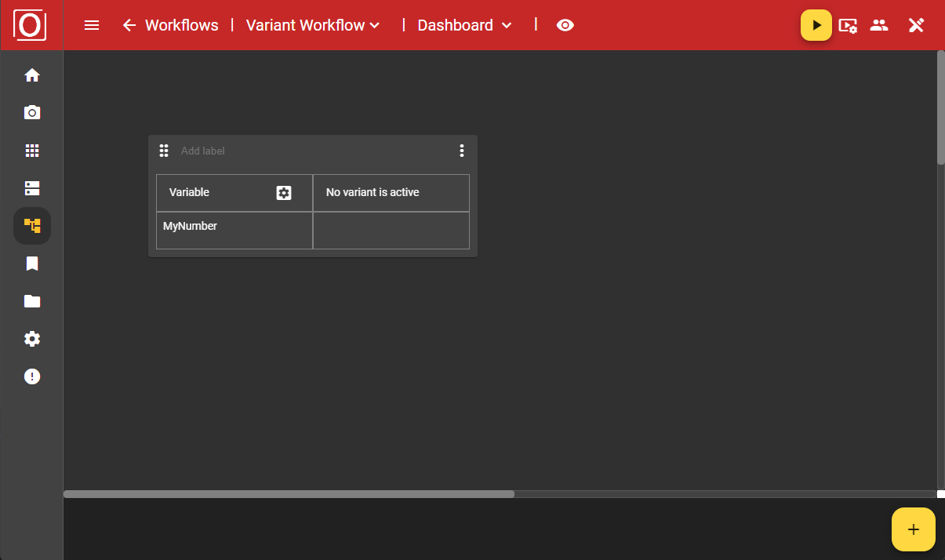Click the yellow add plus button
This screenshot has height=560, width=945.
(x=913, y=529)
